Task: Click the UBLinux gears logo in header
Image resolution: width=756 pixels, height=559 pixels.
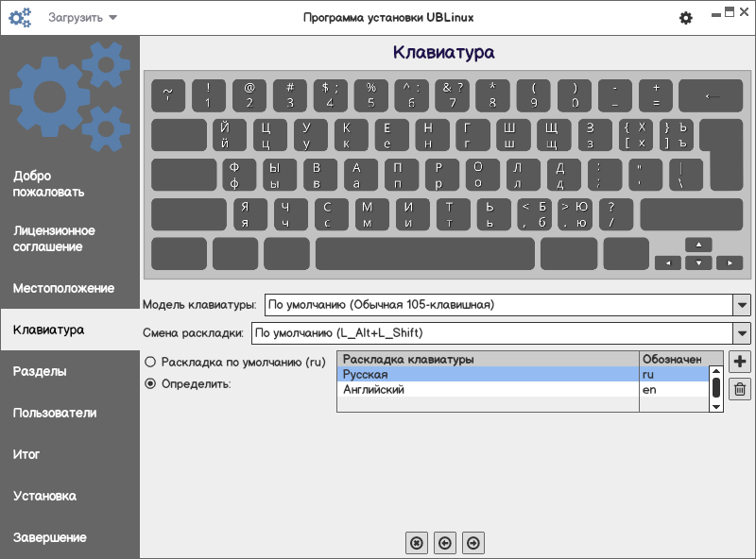Action: coord(20,17)
